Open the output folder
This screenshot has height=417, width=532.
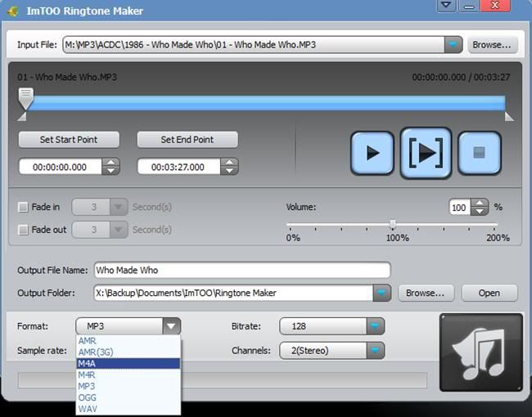tap(489, 293)
